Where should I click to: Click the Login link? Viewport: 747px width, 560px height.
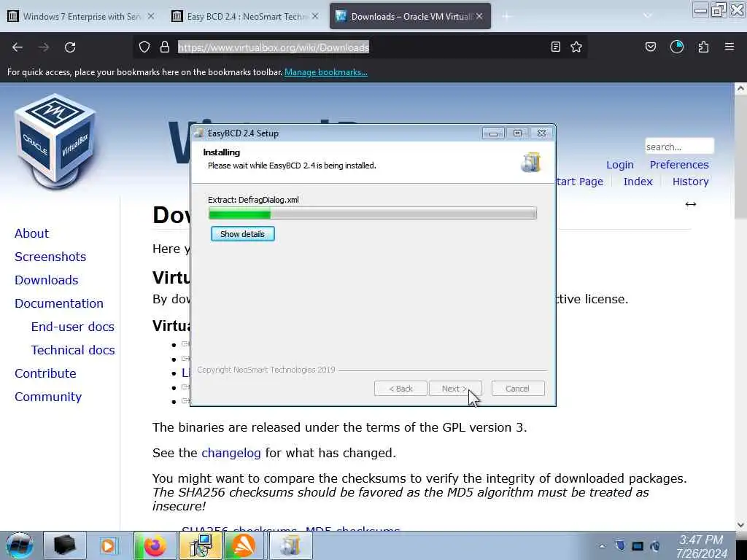[x=620, y=165]
